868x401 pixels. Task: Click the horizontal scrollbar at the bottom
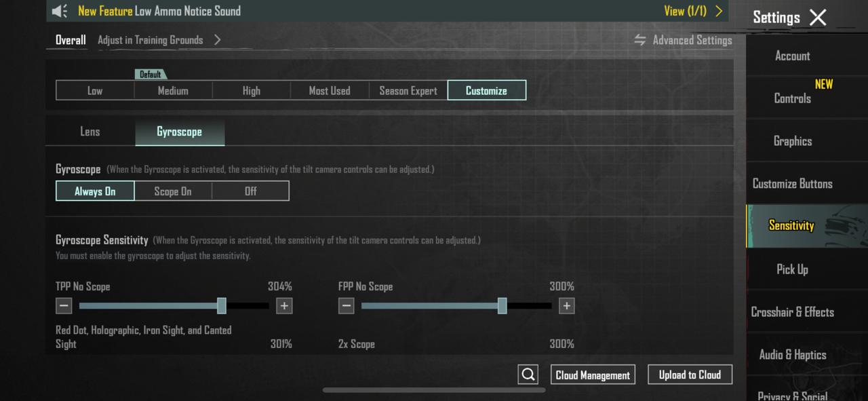coord(434,390)
